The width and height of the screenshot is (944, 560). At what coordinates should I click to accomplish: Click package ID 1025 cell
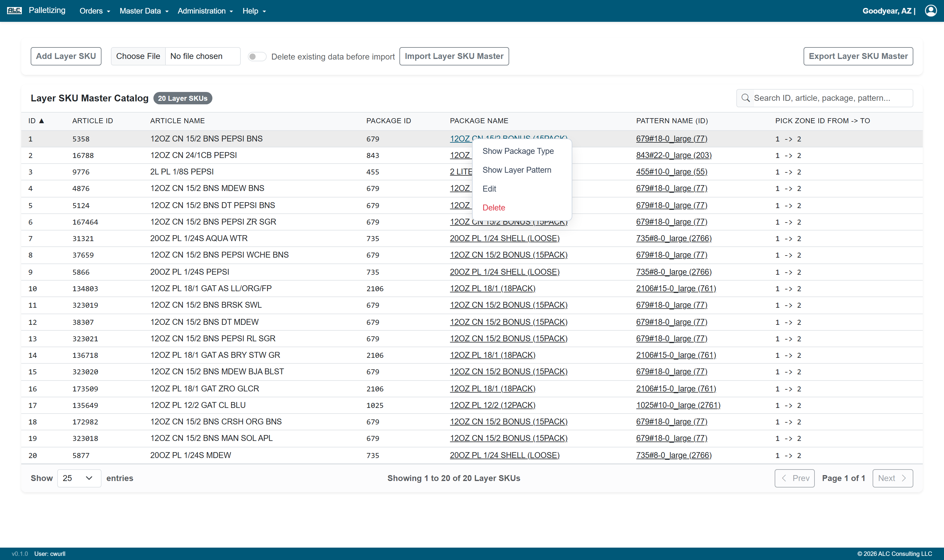375,405
